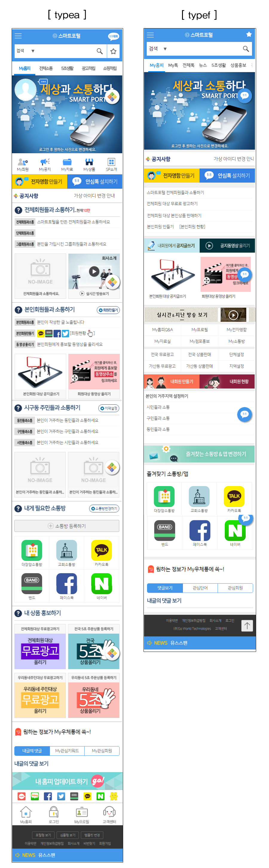
Task: Open hamburger menu in typea header
Action: [18, 36]
